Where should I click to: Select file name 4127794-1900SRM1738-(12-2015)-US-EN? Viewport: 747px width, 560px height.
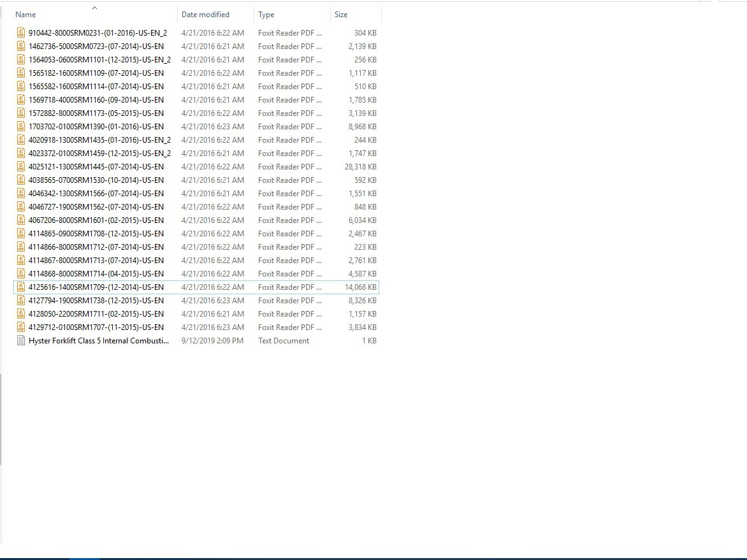(96, 300)
